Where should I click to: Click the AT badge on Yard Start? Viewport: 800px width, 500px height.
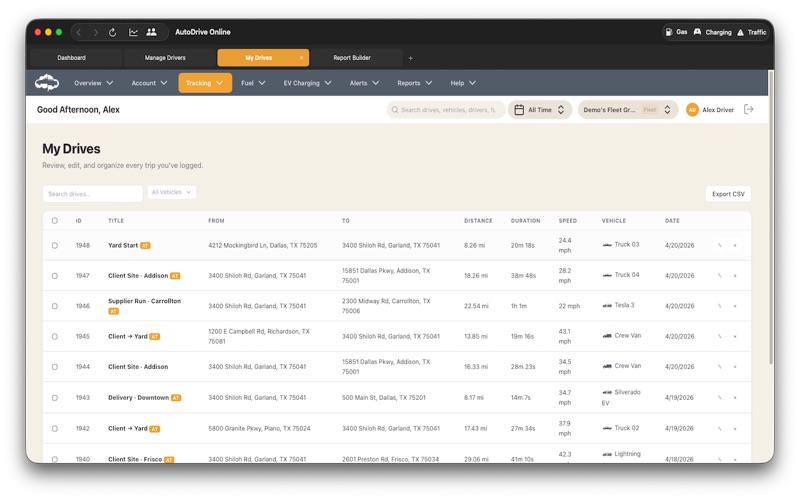click(x=145, y=245)
